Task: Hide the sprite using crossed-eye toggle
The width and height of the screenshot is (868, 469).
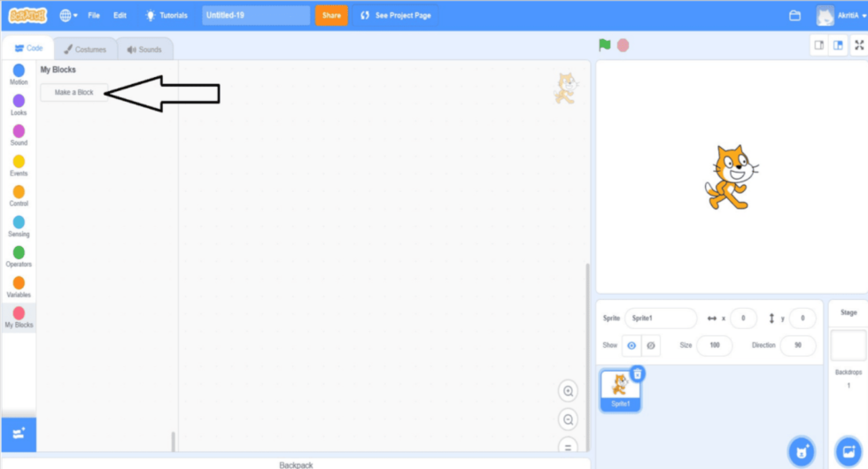Action: click(651, 345)
